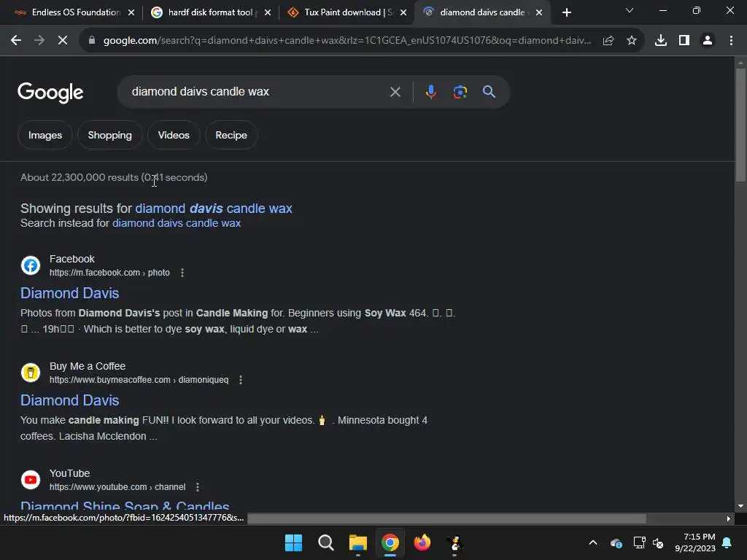This screenshot has height=560, width=747.
Task: Open Tux Paint taskbar icon
Action: (454, 542)
